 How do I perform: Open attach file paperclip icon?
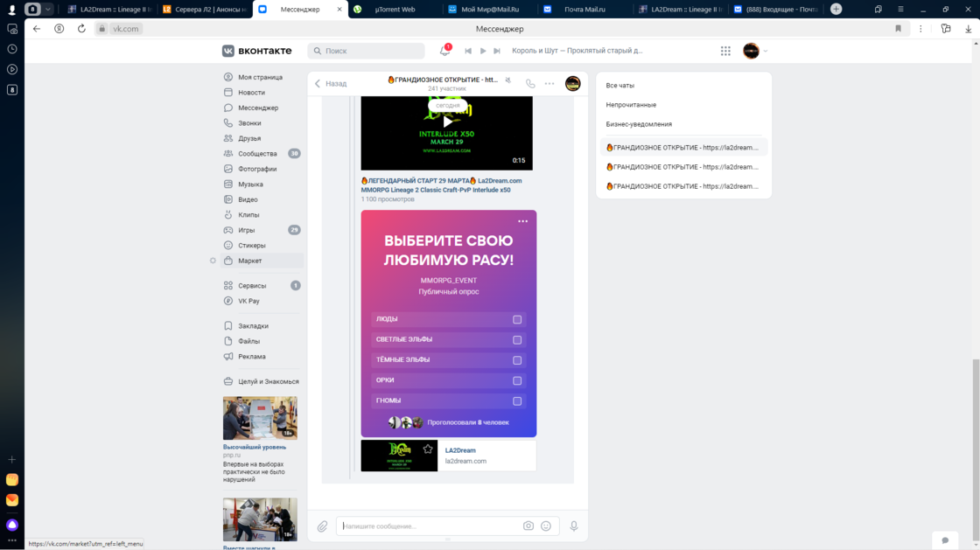[x=322, y=526]
